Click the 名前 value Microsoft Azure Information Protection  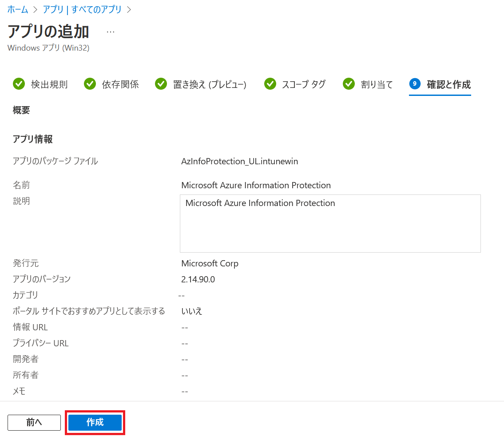[256, 186]
